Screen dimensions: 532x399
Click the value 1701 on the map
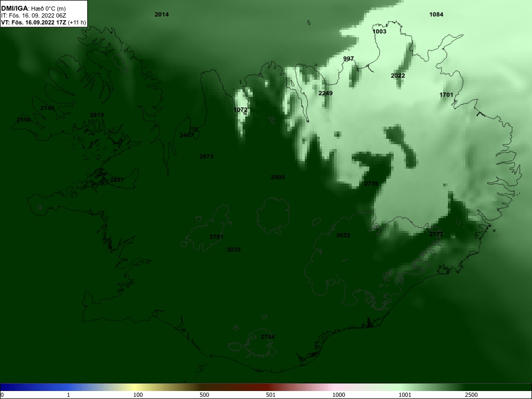point(446,95)
